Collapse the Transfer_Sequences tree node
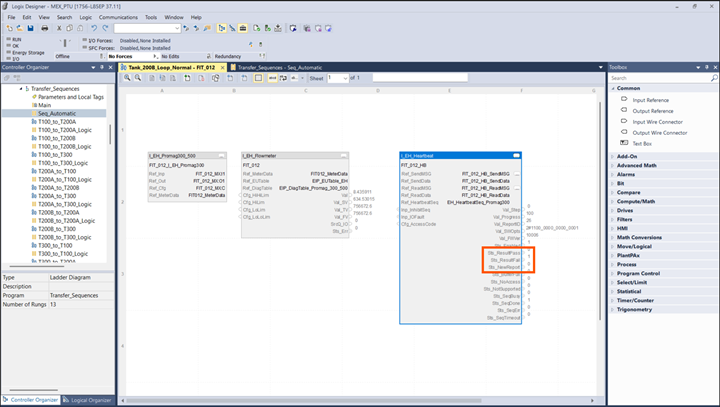The image size is (720, 407). pos(21,89)
